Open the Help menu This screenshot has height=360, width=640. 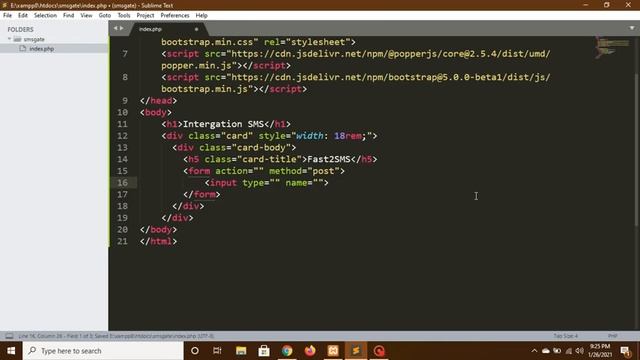(201, 15)
